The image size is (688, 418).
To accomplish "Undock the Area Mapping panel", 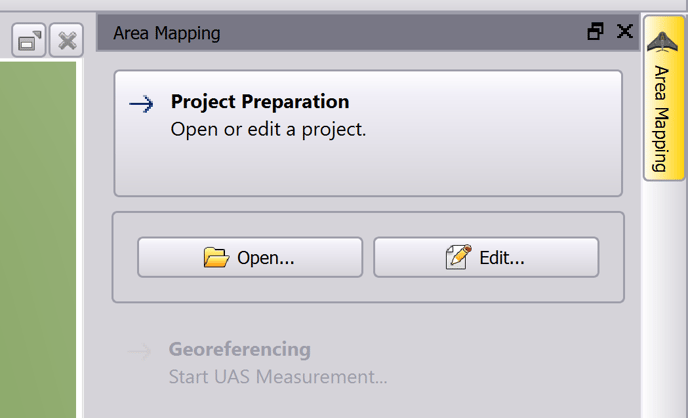I will pos(596,32).
